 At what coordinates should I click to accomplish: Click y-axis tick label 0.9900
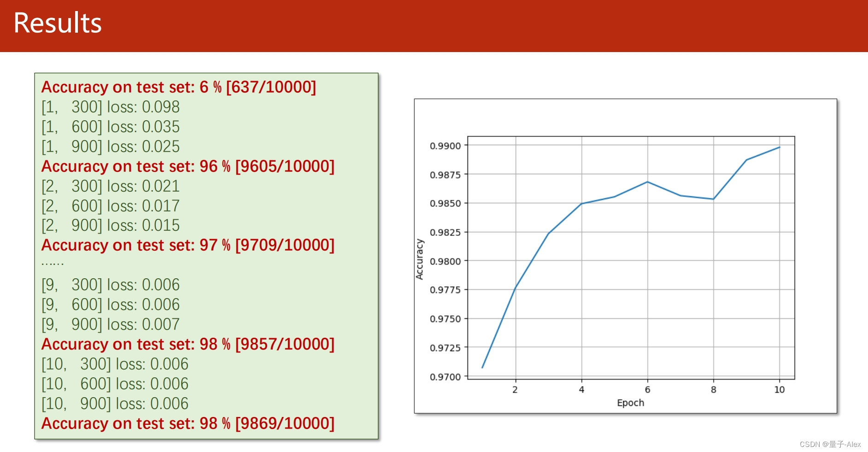point(445,146)
